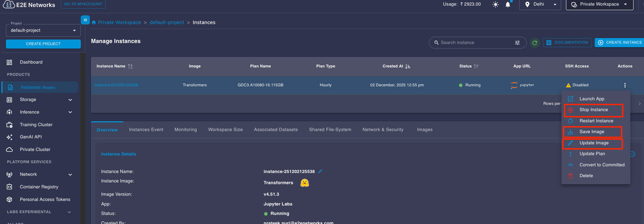Expand the Private Workspace selector

[600, 5]
